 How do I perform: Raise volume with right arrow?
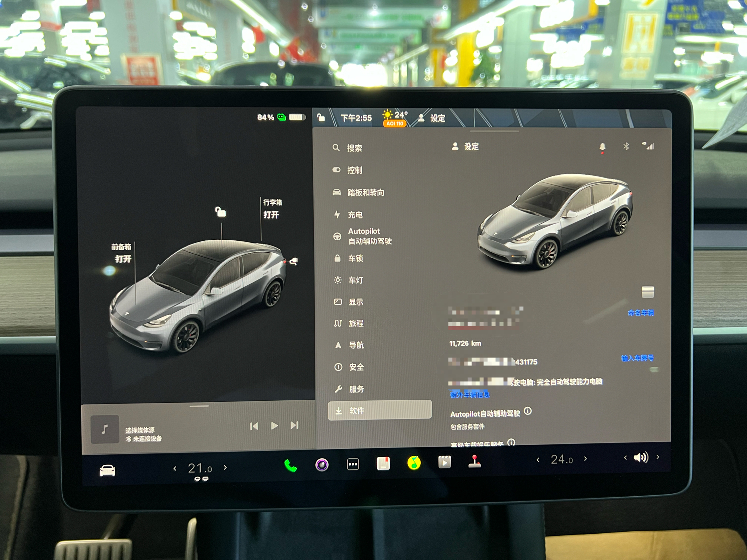coord(658,457)
